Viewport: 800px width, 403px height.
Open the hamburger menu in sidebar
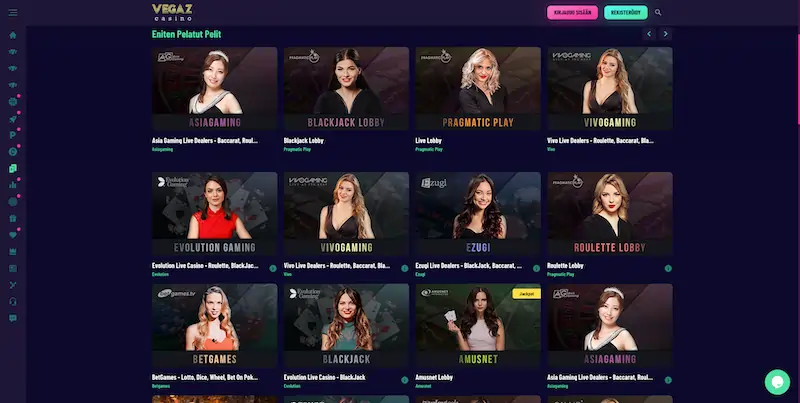[13, 12]
